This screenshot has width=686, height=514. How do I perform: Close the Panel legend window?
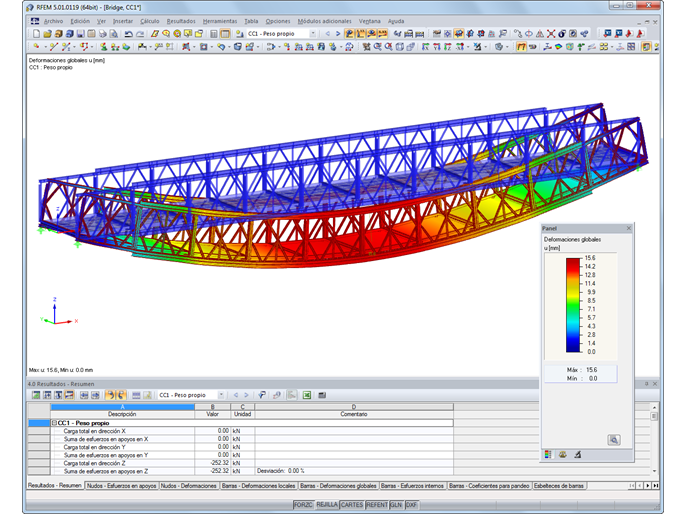coord(629,228)
